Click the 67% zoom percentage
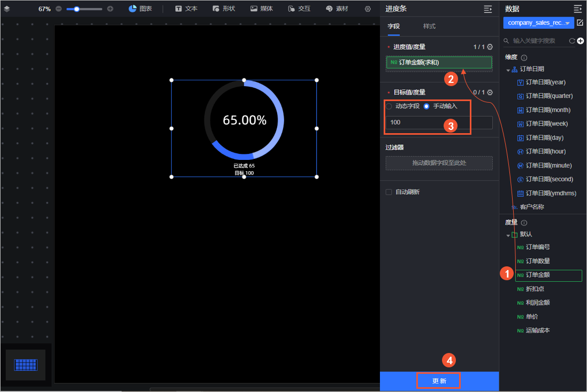This screenshot has width=587, height=392. coord(44,9)
